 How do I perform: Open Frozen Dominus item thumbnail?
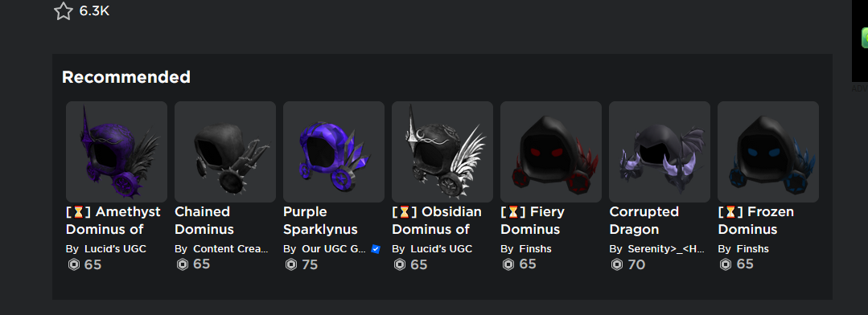click(767, 151)
